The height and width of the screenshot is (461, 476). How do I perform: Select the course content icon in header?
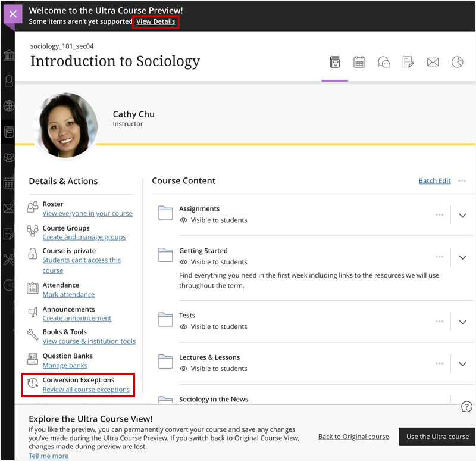pos(335,62)
